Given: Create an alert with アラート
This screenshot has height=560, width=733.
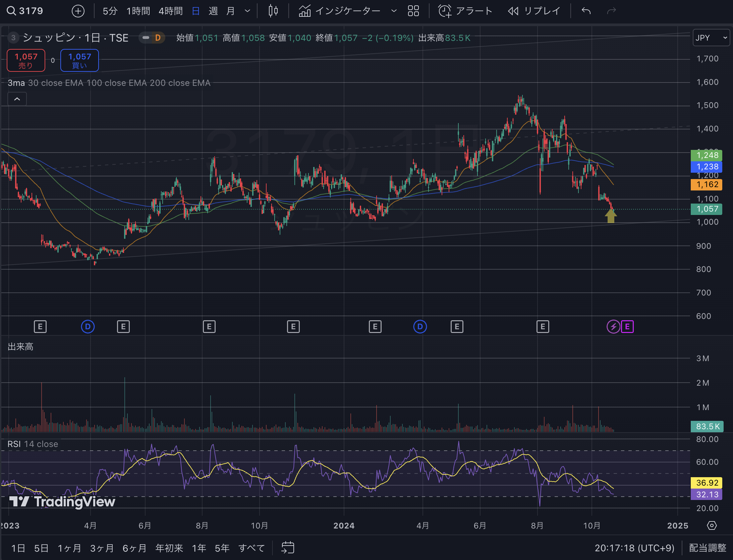Looking at the screenshot, I should pyautogui.click(x=465, y=11).
